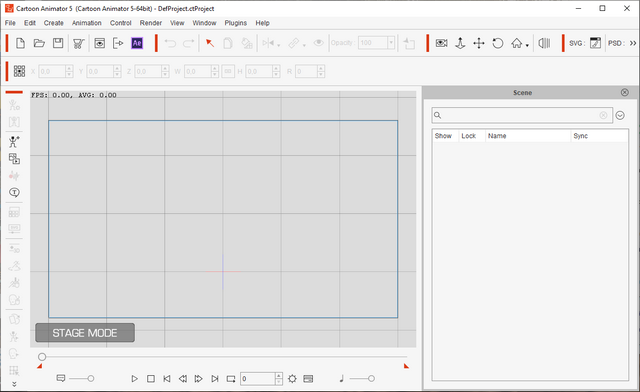Click the Scene manager search field

click(522, 115)
